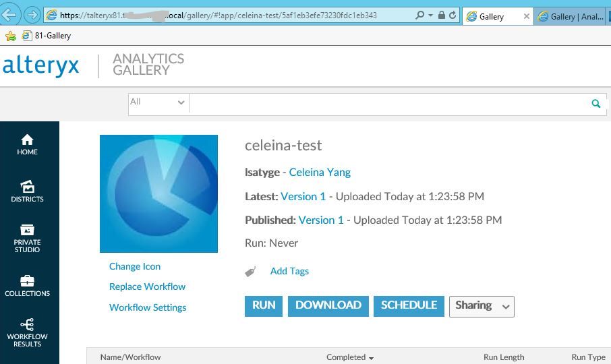Open Collections in sidebar
This screenshot has height=364, width=611.
27,286
